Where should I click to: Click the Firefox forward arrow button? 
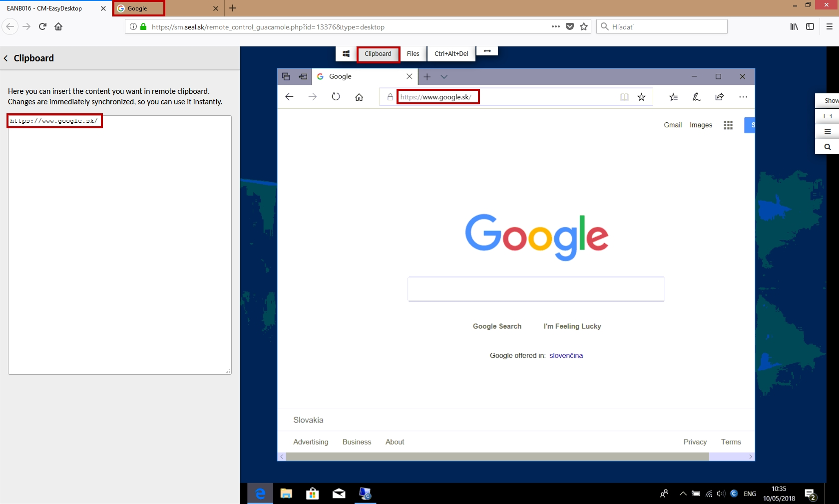pos(27,26)
